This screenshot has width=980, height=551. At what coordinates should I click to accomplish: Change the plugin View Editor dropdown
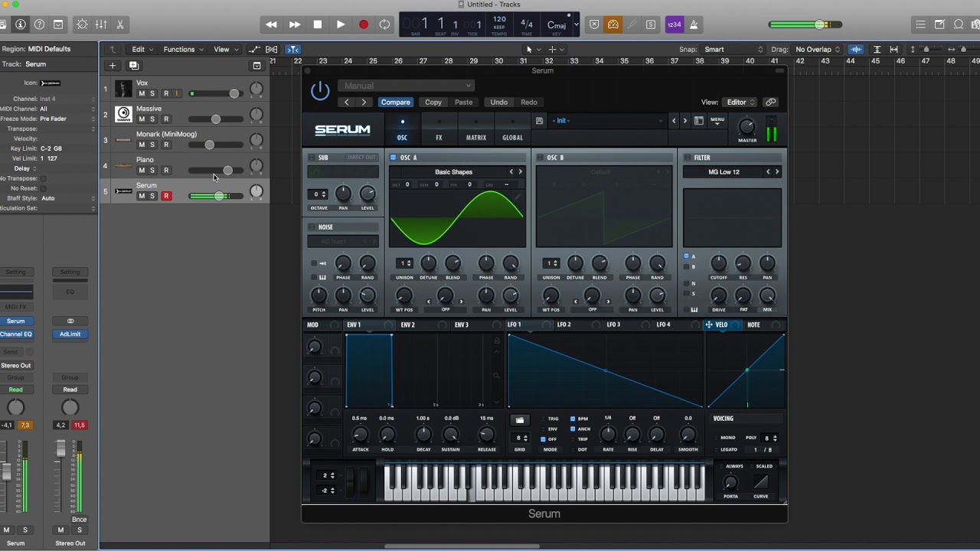coord(740,102)
